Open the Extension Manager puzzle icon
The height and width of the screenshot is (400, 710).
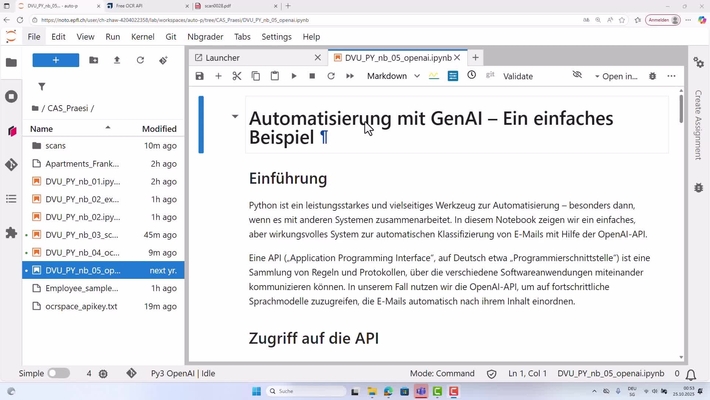(x=11, y=233)
